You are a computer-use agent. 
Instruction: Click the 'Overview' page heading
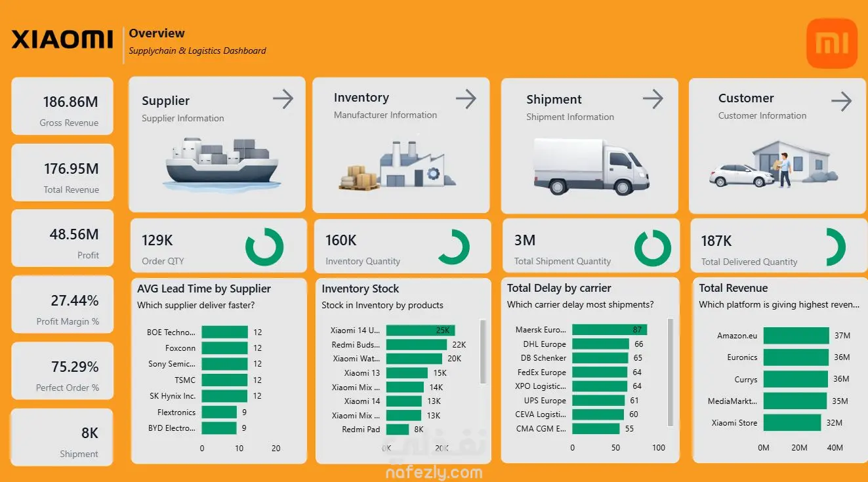pyautogui.click(x=157, y=33)
